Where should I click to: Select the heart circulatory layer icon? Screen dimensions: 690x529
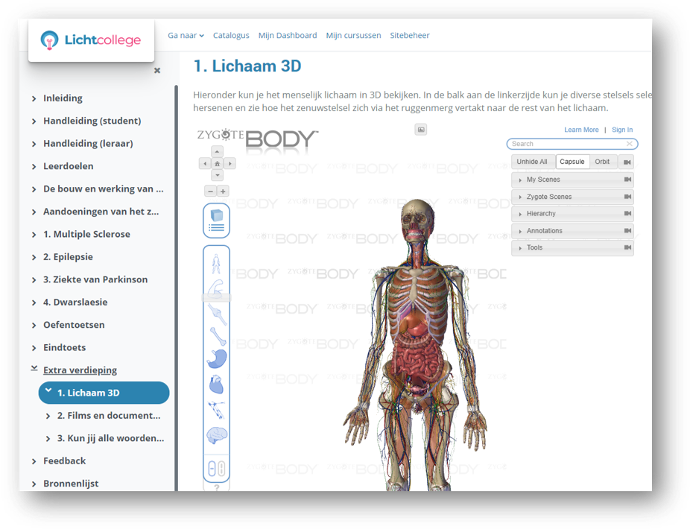click(217, 383)
